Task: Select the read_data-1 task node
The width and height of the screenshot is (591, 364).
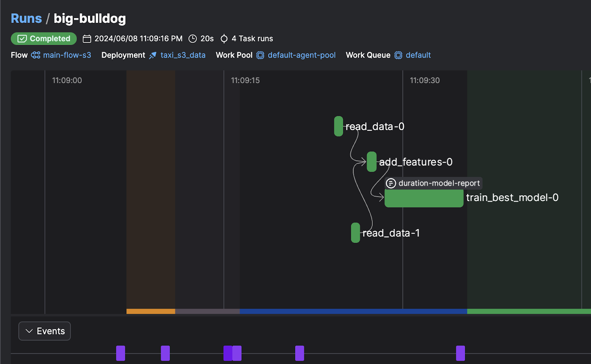Action: (355, 233)
